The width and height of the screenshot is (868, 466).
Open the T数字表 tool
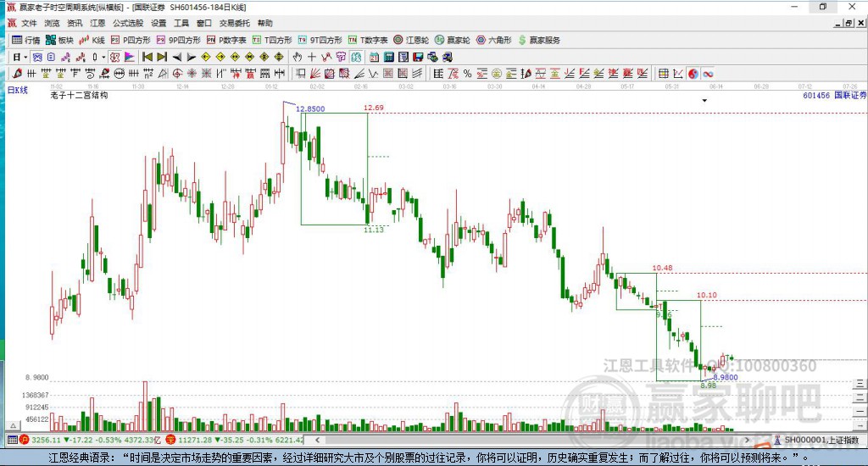(368, 40)
